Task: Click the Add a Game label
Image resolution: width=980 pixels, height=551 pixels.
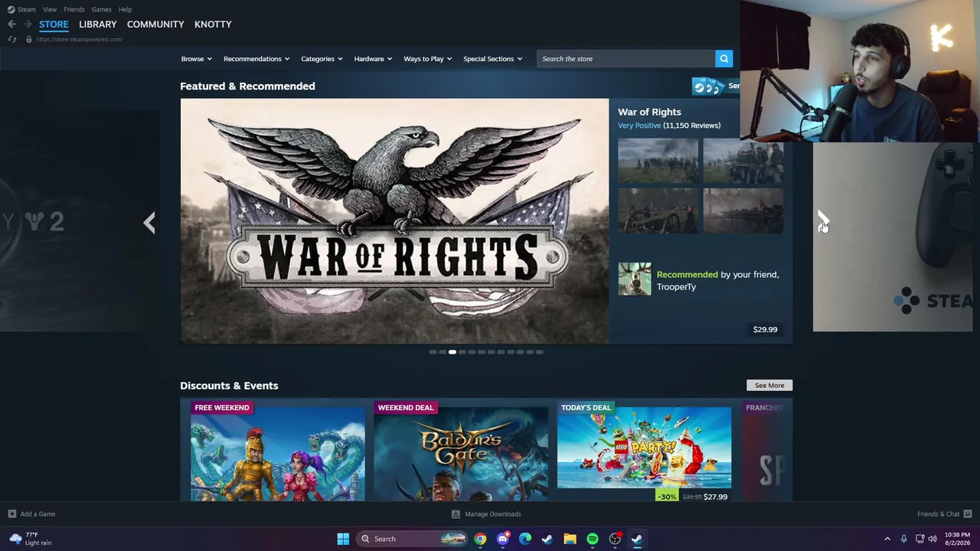Action: [38, 514]
